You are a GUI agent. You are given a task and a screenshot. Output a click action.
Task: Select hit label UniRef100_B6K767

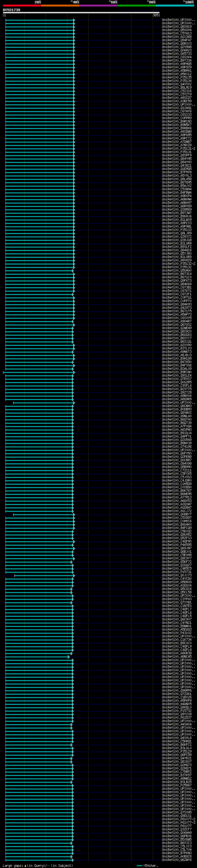[x=177, y=491]
